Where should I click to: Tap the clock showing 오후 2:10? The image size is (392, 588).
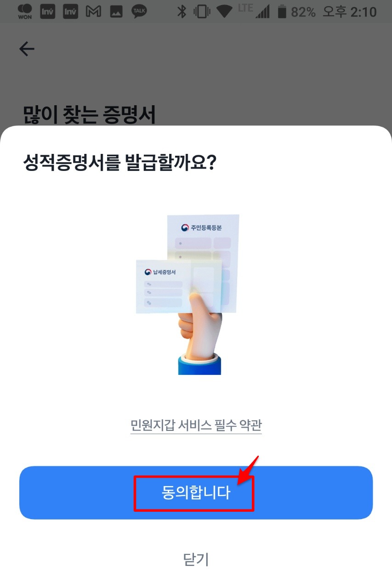[x=349, y=11]
